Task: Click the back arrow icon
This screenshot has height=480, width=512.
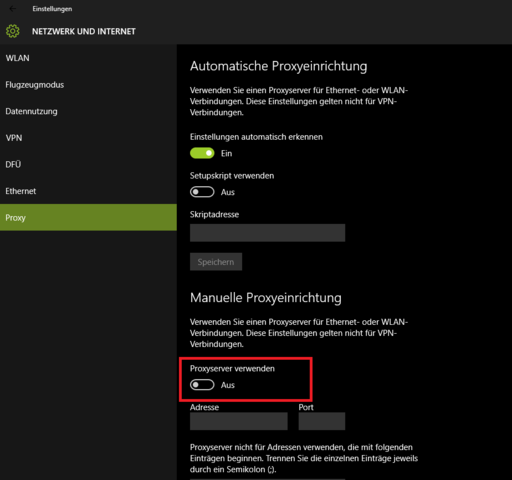Action: [13, 9]
